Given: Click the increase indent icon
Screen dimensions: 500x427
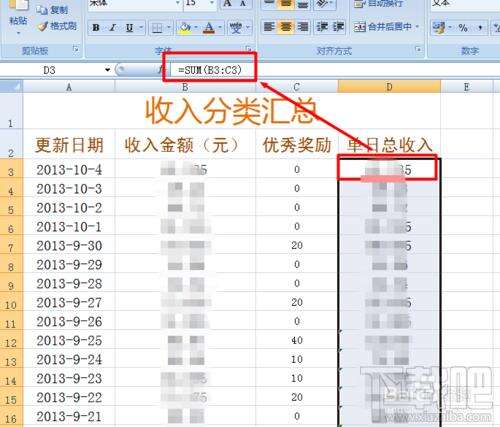Looking at the screenshot, I should (338, 27).
